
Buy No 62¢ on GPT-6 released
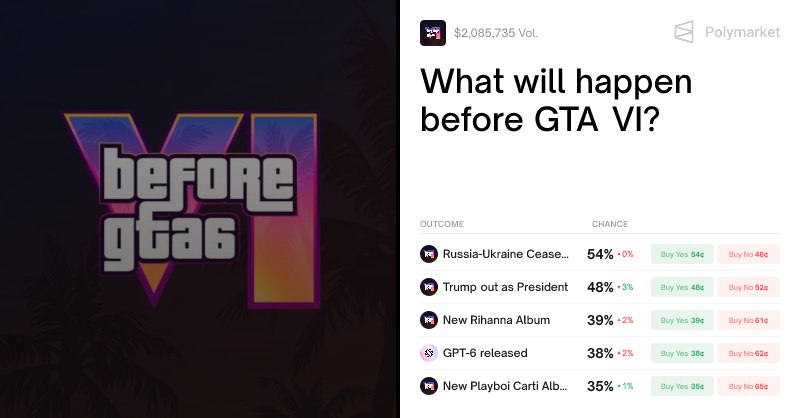point(748,353)
